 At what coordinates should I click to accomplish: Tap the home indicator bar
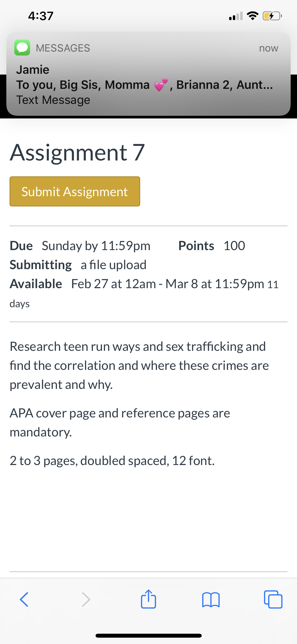point(149,636)
